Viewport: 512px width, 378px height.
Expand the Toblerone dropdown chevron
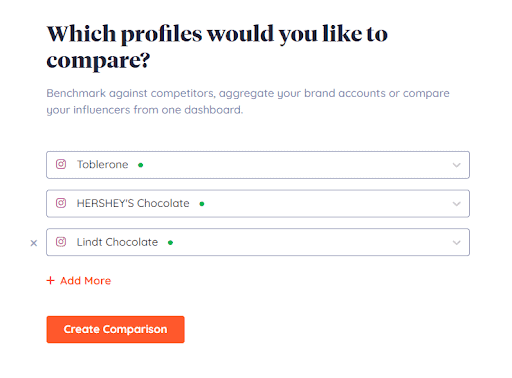pos(456,165)
